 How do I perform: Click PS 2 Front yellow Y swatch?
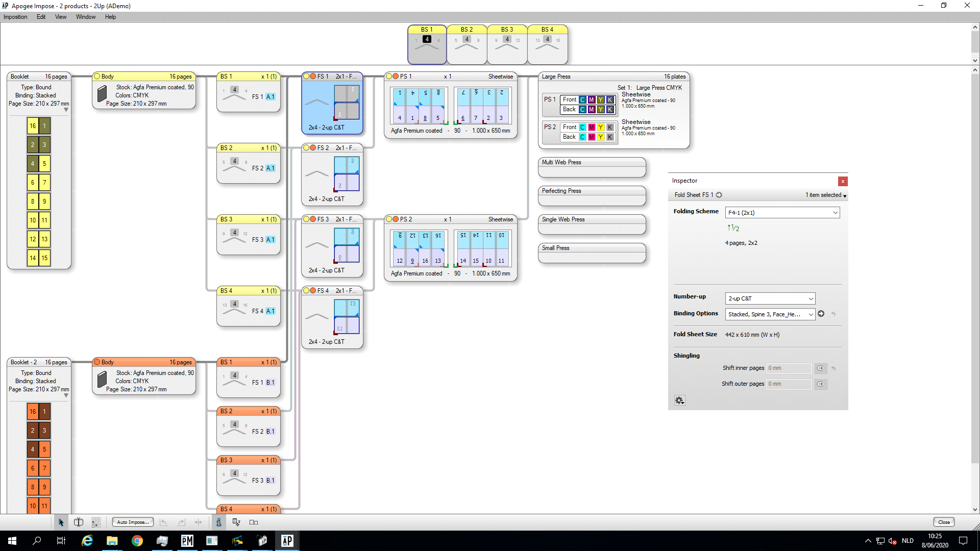(601, 128)
